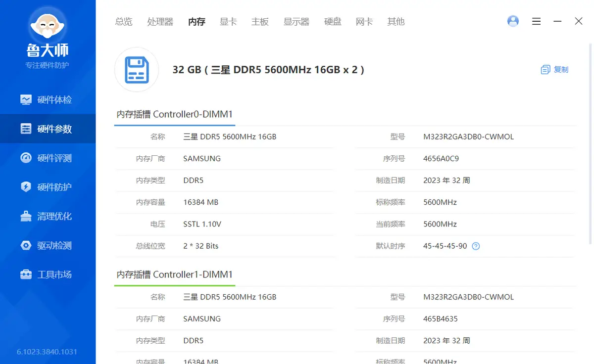Open the user account avatar icon

tap(513, 21)
